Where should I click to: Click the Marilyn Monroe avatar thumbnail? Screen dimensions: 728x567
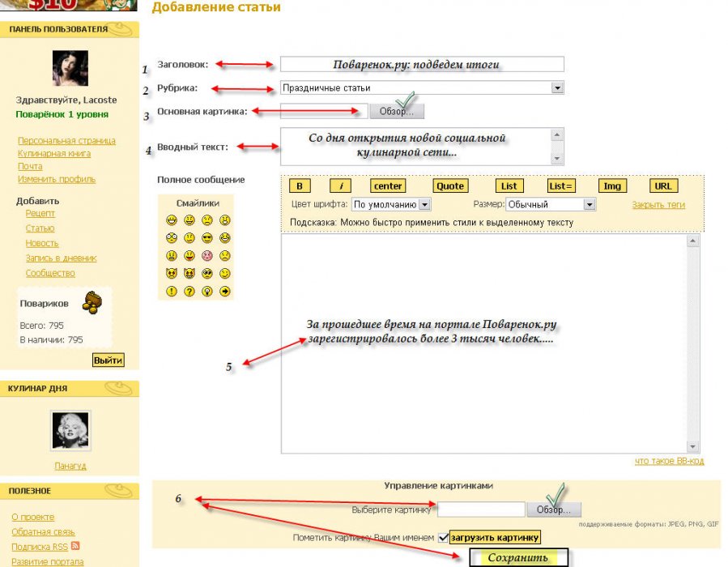(70, 430)
